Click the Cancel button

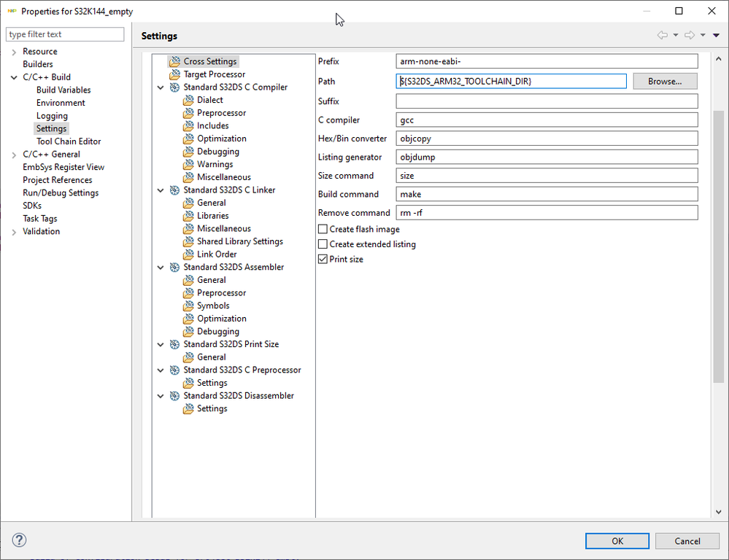click(687, 541)
